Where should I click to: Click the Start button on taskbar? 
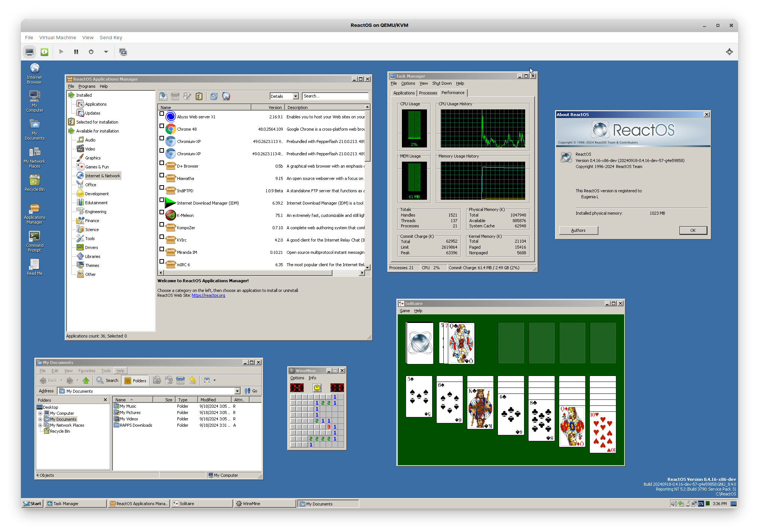(32, 504)
